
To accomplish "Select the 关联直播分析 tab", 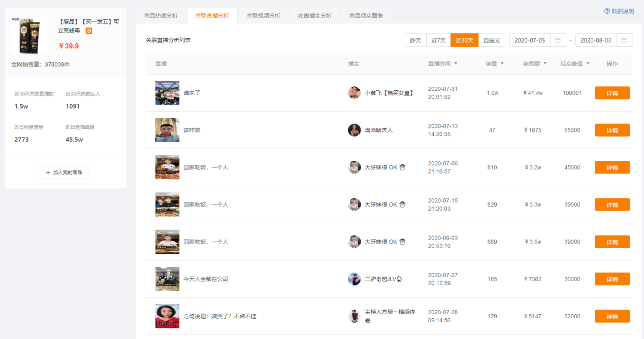I will 212,16.
